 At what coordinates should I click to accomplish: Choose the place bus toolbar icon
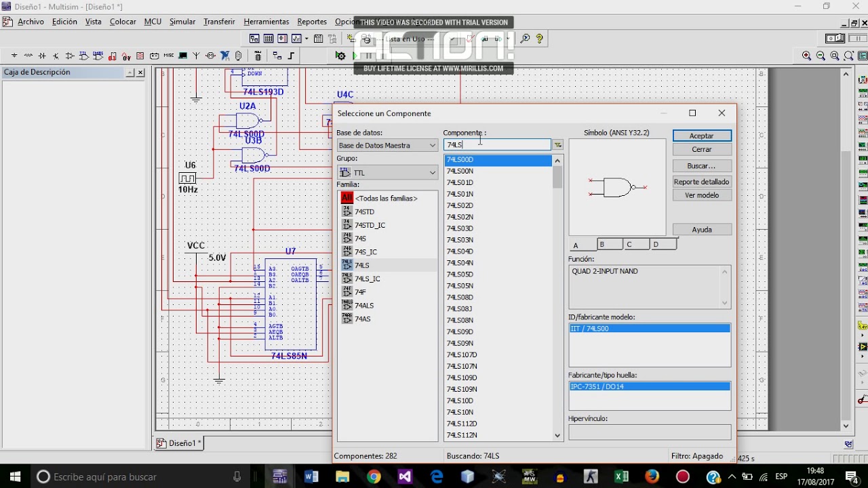(292, 56)
